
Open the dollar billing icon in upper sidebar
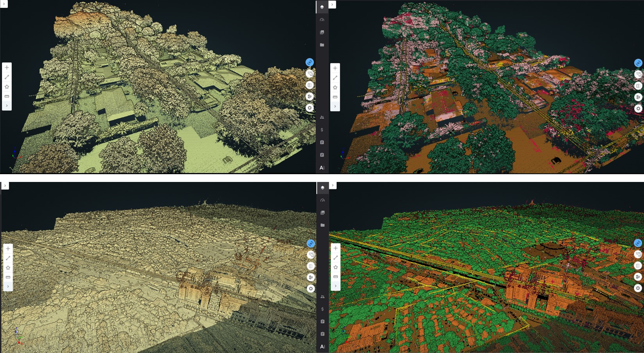click(x=322, y=130)
